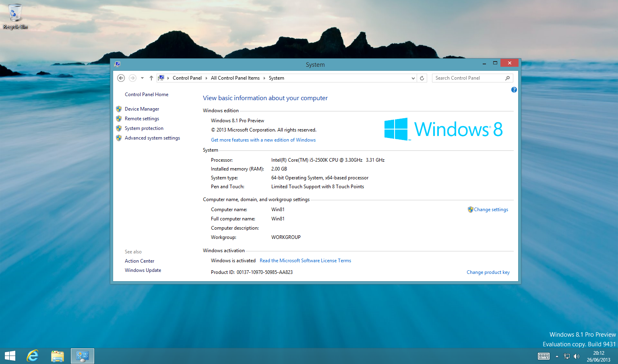Click Change product key
The height and width of the screenshot is (364, 618).
(488, 272)
